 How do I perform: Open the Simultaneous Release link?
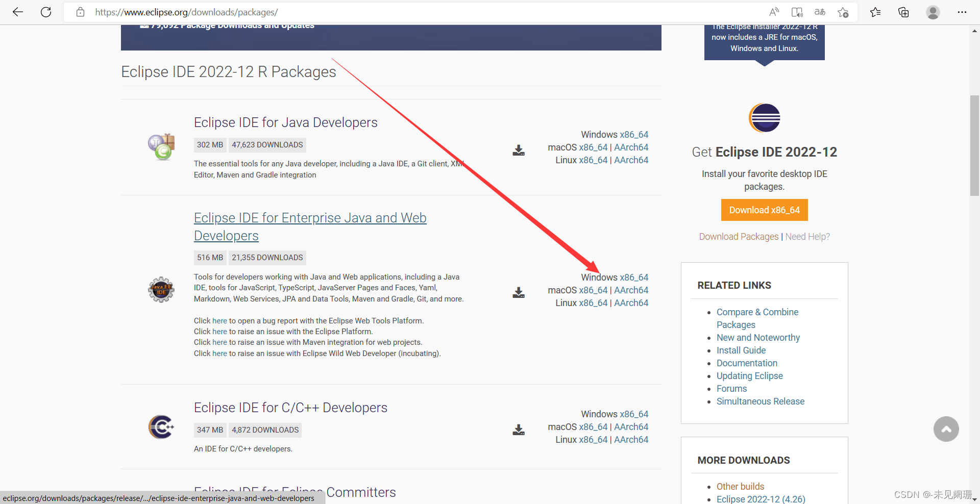761,401
